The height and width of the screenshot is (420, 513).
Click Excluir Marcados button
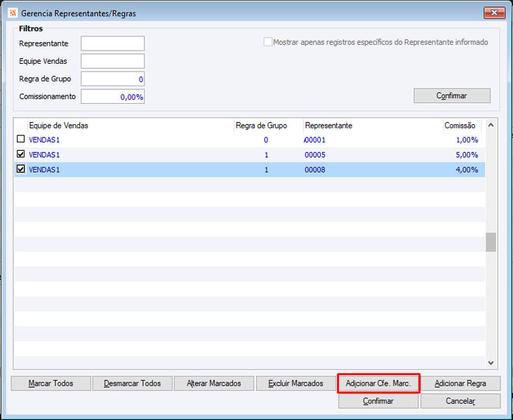coord(295,384)
